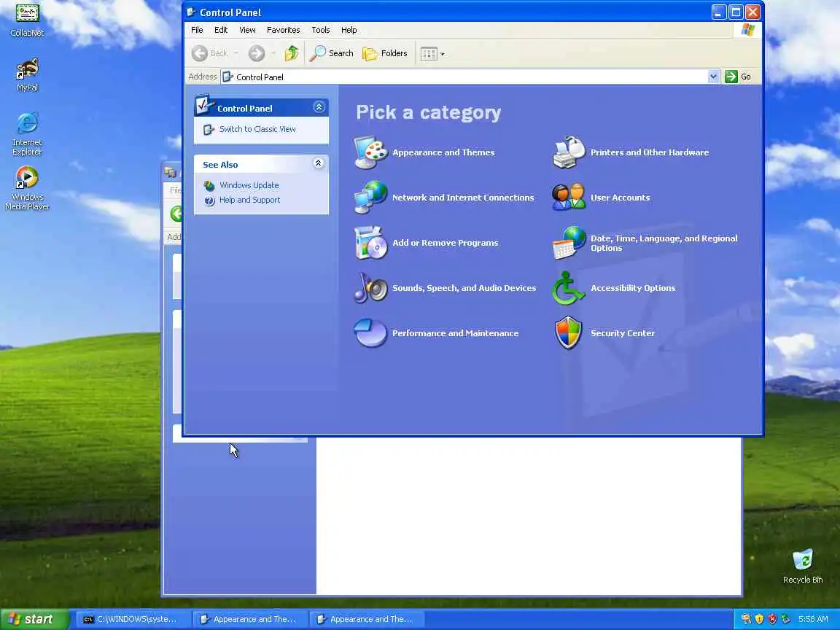
Task: Collapse the Control Panel sidebar section
Action: coord(319,107)
